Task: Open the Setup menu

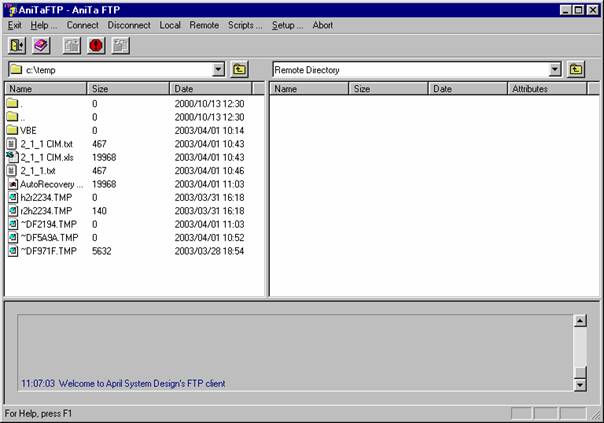Action: pyautogui.click(x=288, y=25)
